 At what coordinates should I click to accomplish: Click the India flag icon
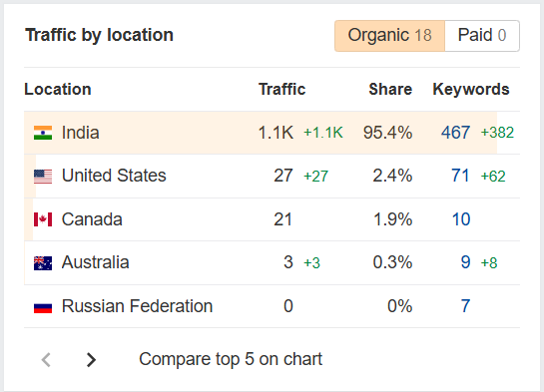click(43, 133)
